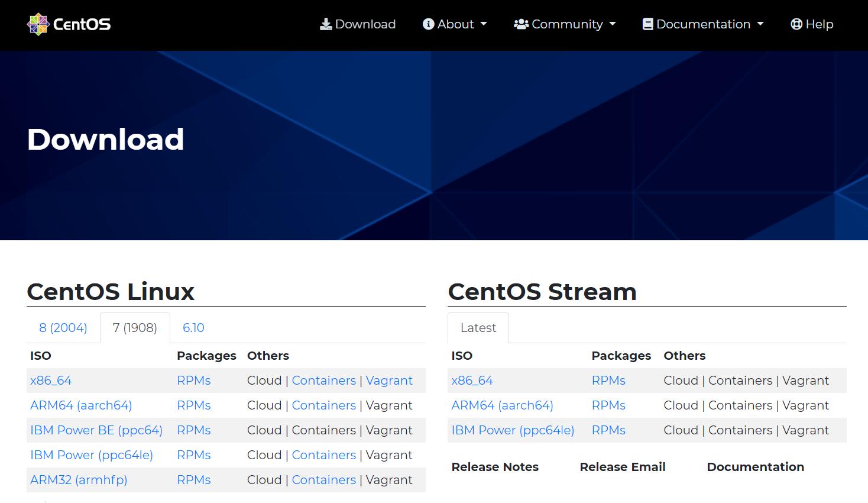Screen dimensions: 868x503
Task: Select the 6.10 version tab
Action: [193, 328]
